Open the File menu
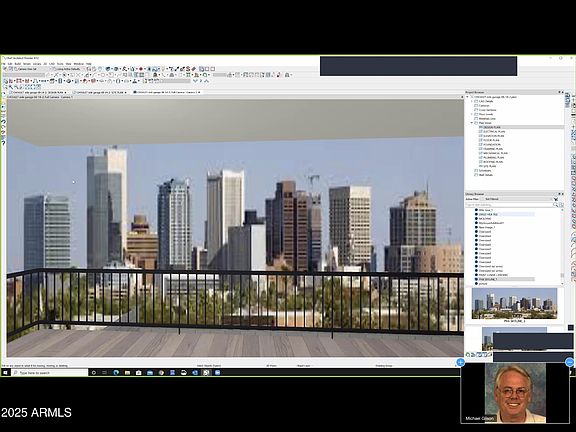The height and width of the screenshot is (432, 576). click(4, 64)
